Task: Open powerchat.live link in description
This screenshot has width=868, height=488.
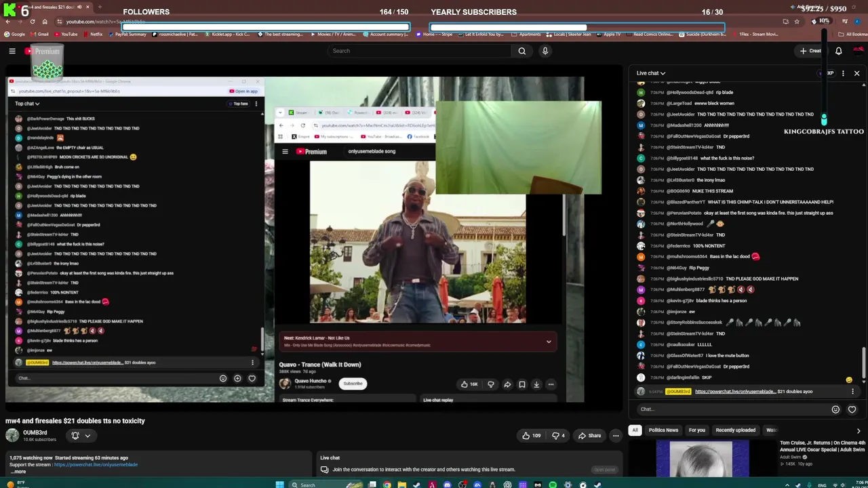Action: pyautogui.click(x=96, y=465)
